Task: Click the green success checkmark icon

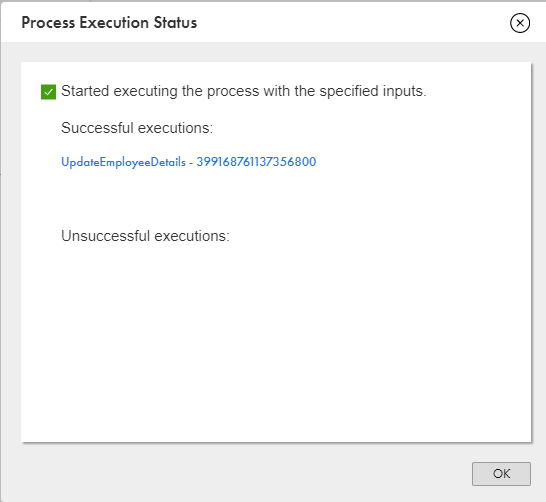Action: [48, 92]
